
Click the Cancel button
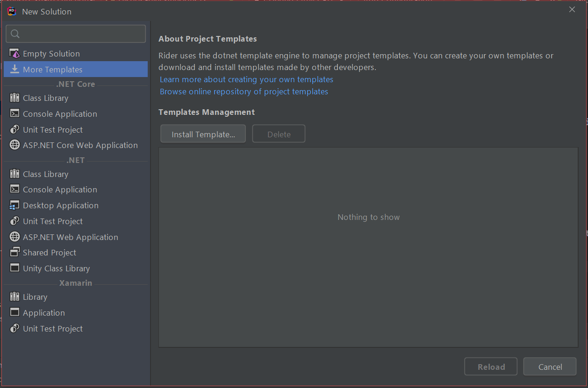pyautogui.click(x=550, y=367)
